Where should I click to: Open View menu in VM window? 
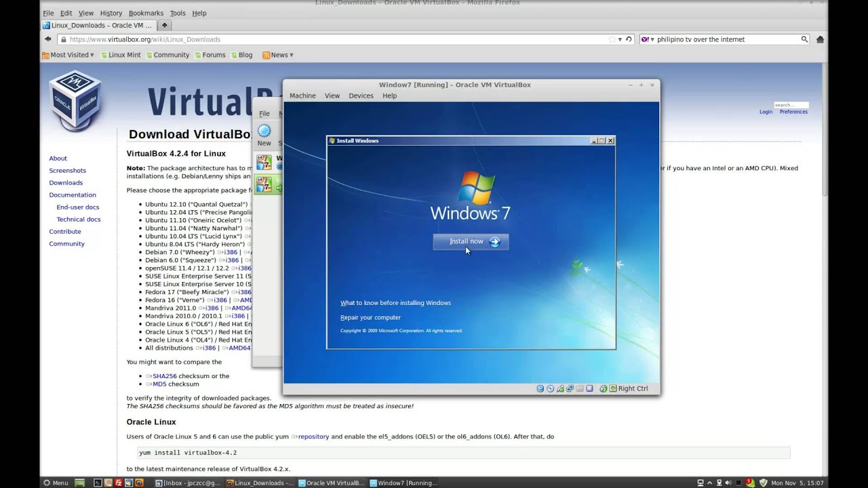[x=332, y=96]
